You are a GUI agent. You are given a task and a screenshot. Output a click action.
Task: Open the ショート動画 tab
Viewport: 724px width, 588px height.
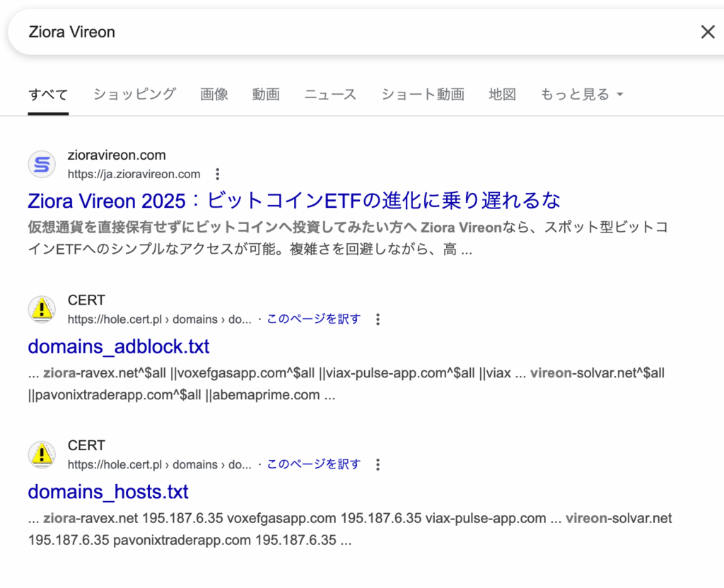pyautogui.click(x=422, y=94)
